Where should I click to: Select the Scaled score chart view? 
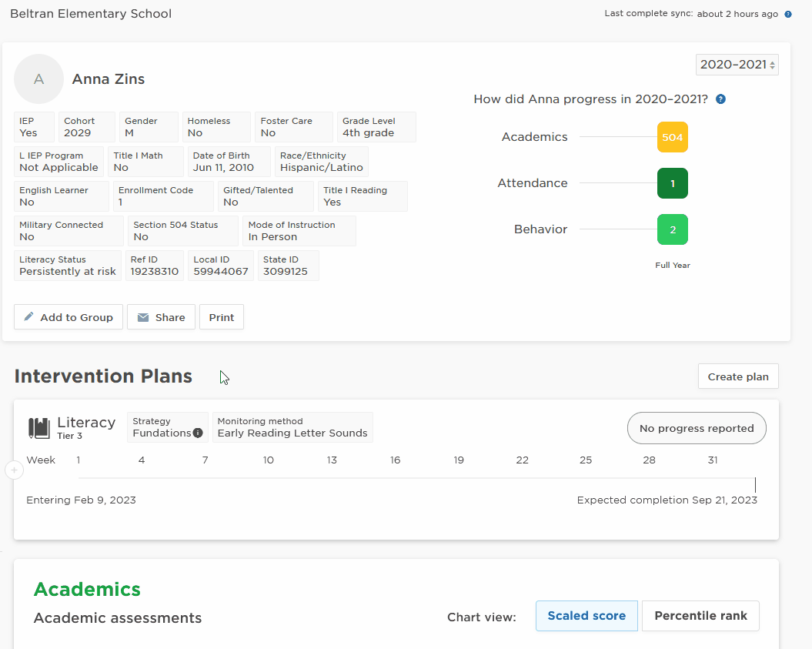click(586, 616)
